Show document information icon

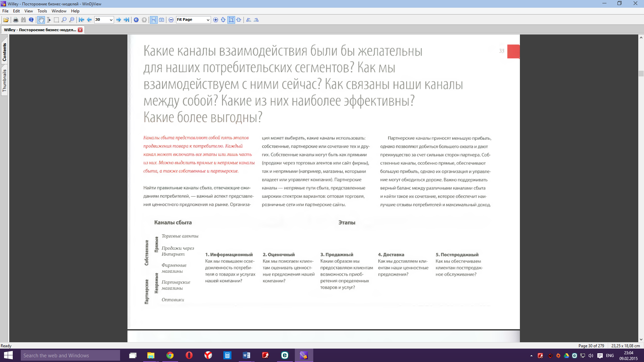pos(31,20)
